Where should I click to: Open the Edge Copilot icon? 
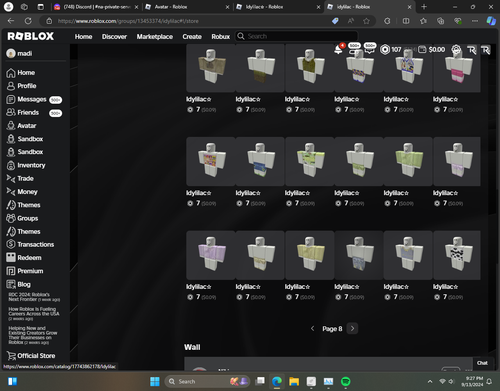[491, 21]
